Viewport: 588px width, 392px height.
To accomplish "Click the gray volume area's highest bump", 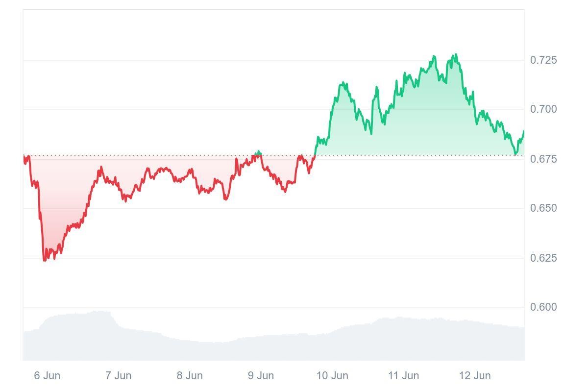I will coord(100,312).
